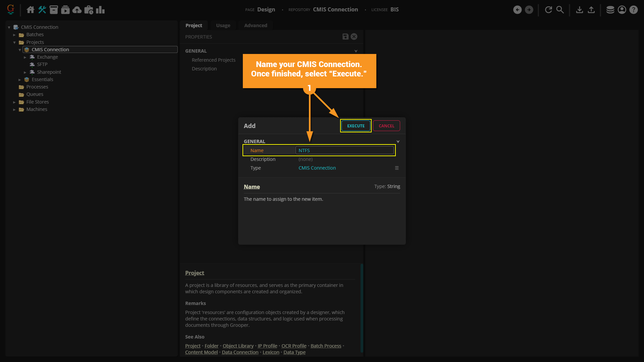The height and width of the screenshot is (362, 644).
Task: Switch to the Advanced tab
Action: coord(256,25)
